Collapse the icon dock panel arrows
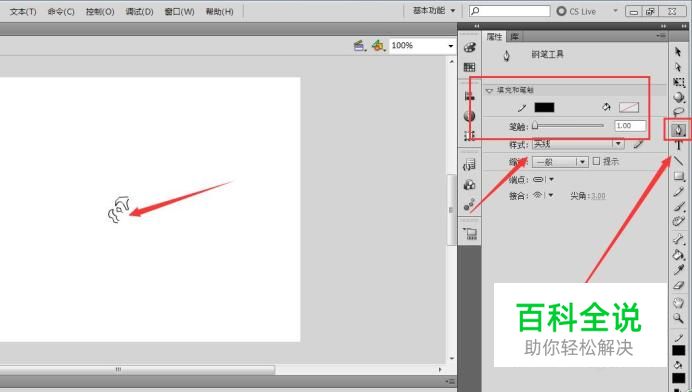The height and width of the screenshot is (392, 692). pyautogui.click(x=477, y=26)
